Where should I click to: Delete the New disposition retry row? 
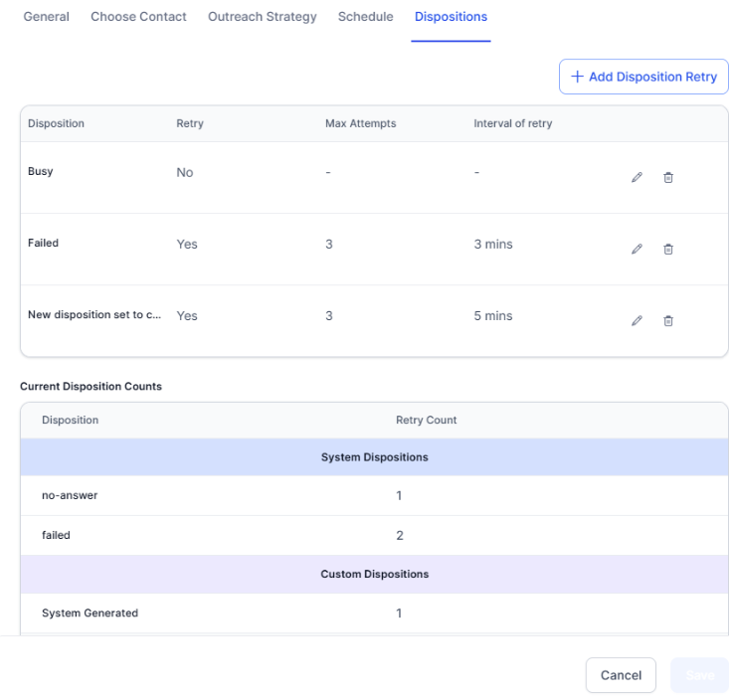pyautogui.click(x=668, y=320)
